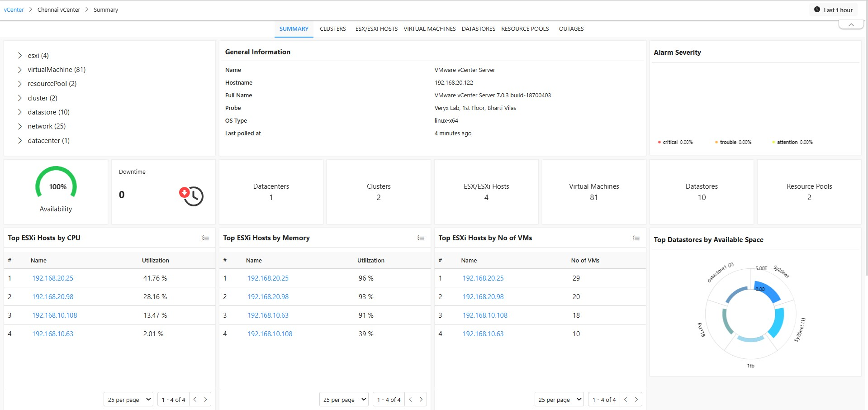Open list view icon for Top ESXi Hosts by CPU
The image size is (868, 410).
(205, 238)
